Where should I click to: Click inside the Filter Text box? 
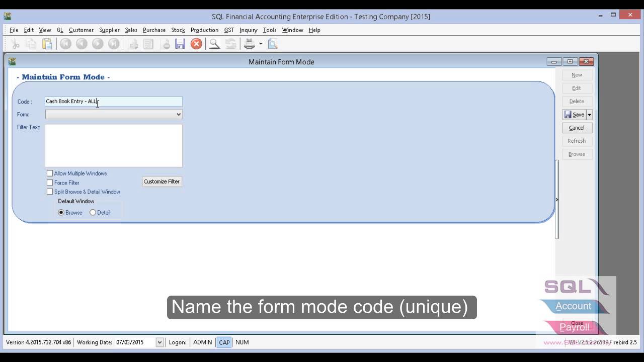click(x=114, y=146)
